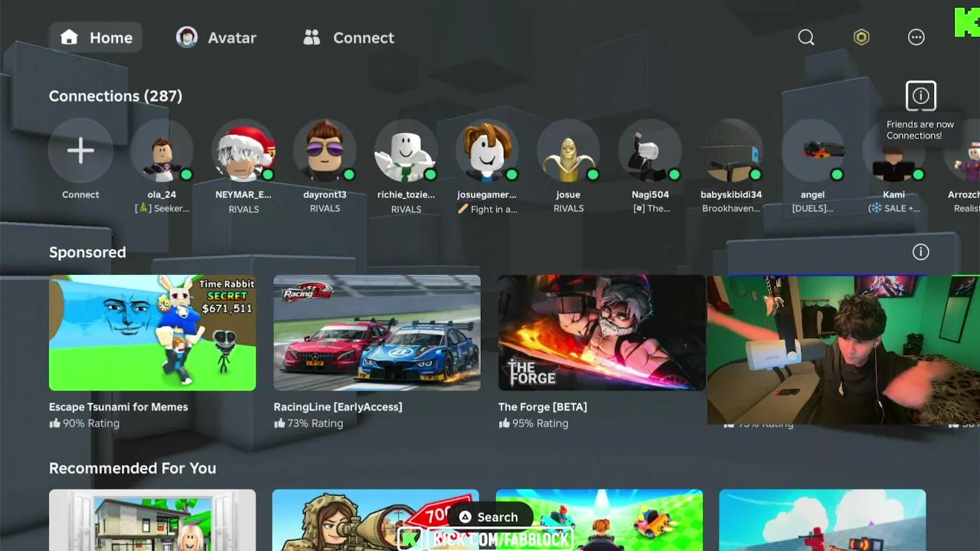Click the search magnifier icon

[806, 37]
